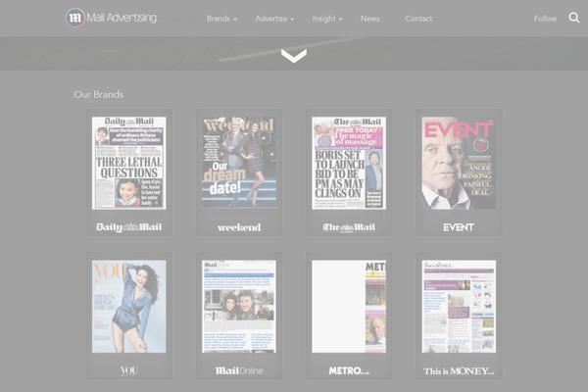This screenshot has height=392, width=588.
Task: Open the This is Money screenshot thumbnail
Action: tap(459, 307)
